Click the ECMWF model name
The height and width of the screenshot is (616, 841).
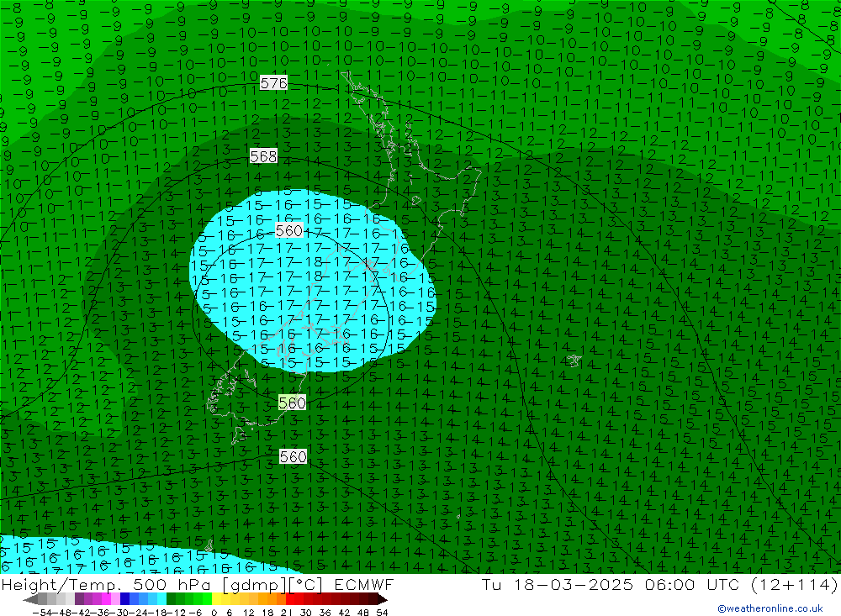(x=364, y=584)
